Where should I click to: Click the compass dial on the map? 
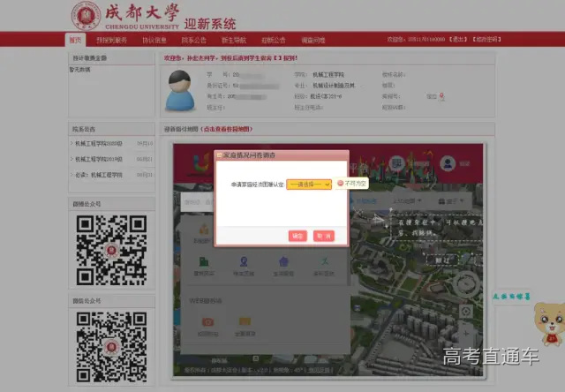pos(466,284)
